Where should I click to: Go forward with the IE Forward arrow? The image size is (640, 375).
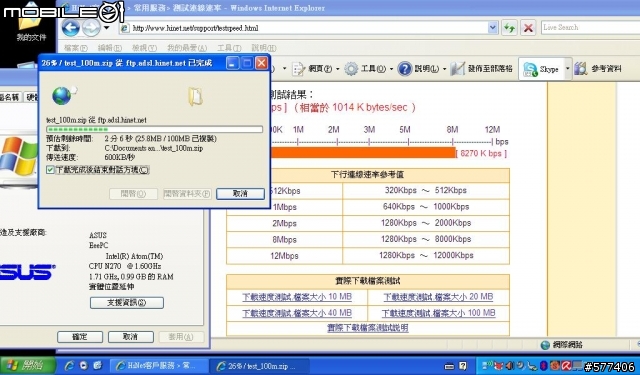click(90, 28)
